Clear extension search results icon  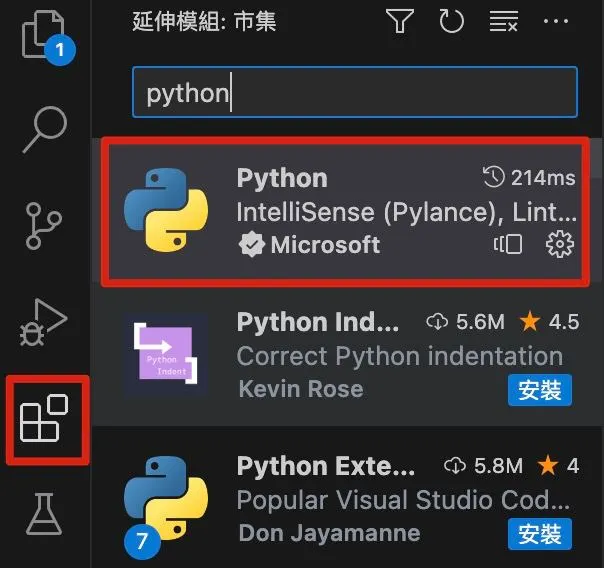502,20
